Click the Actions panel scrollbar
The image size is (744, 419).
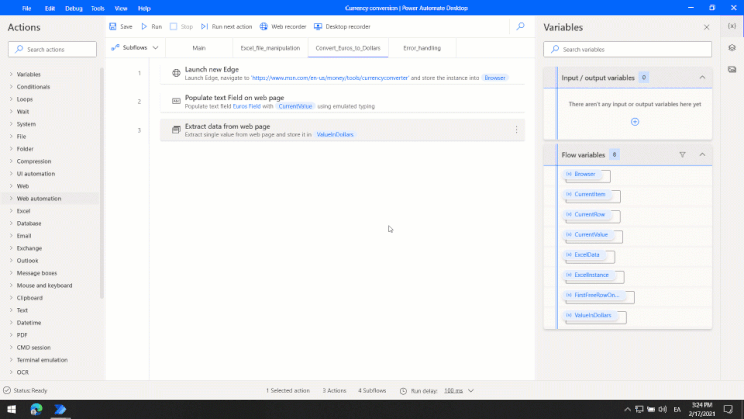[102, 183]
